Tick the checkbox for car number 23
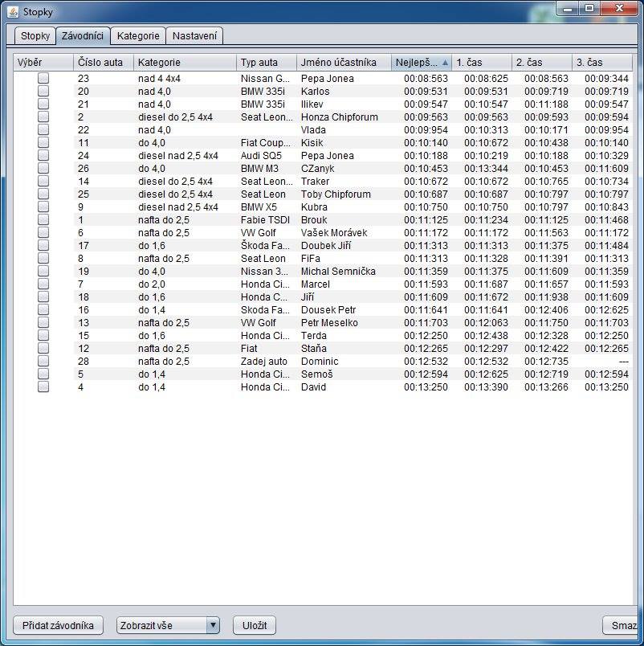The height and width of the screenshot is (646, 644). pos(43,79)
